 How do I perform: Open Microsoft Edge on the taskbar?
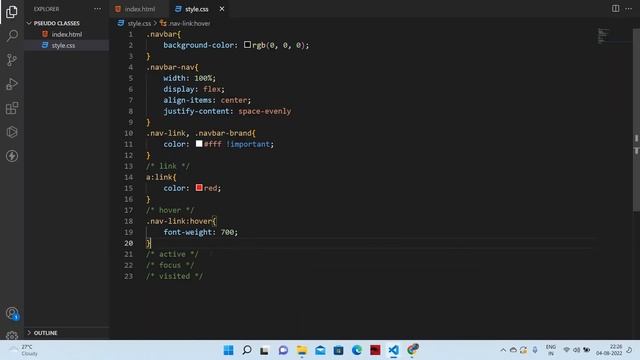[x=357, y=350]
